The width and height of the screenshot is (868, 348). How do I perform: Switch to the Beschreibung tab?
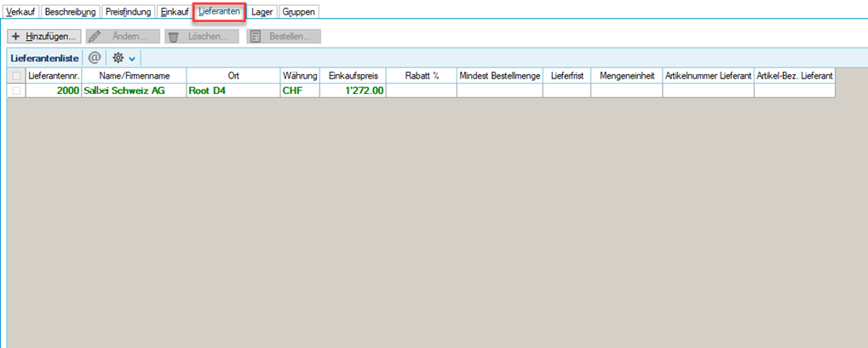(x=71, y=11)
